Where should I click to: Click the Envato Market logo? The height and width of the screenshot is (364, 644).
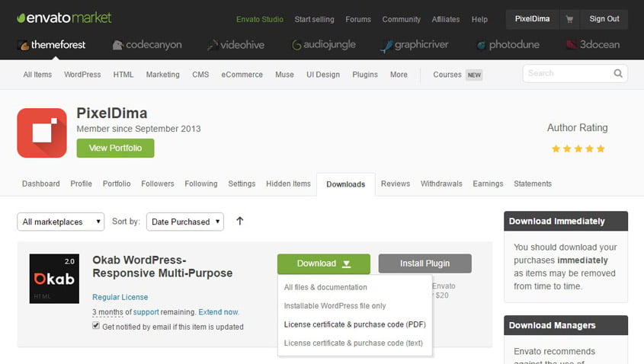(64, 18)
